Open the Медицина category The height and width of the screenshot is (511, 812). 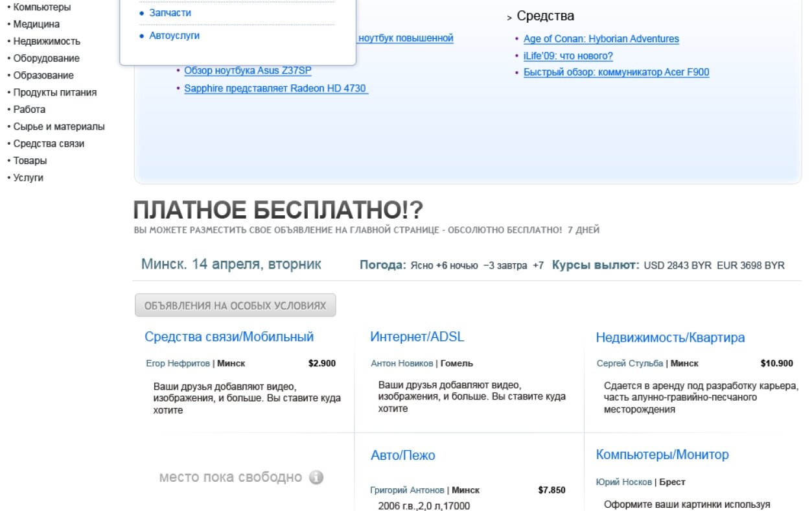36,24
